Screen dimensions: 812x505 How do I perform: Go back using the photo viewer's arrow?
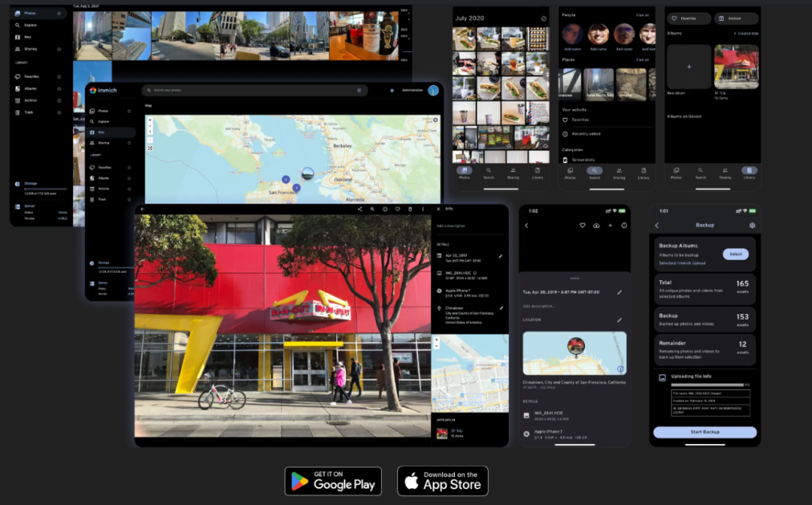[x=142, y=209]
